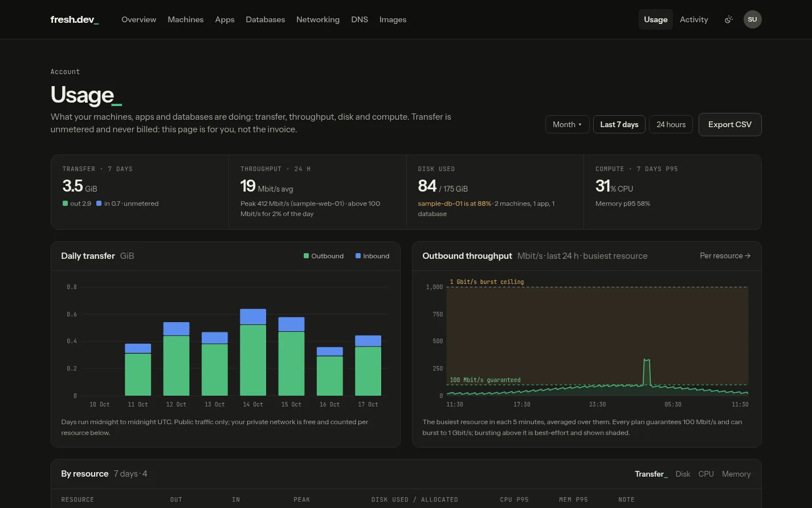The height and width of the screenshot is (508, 812).
Task: Click the '100 Mbit/s guaranteed' label
Action: [x=485, y=380]
